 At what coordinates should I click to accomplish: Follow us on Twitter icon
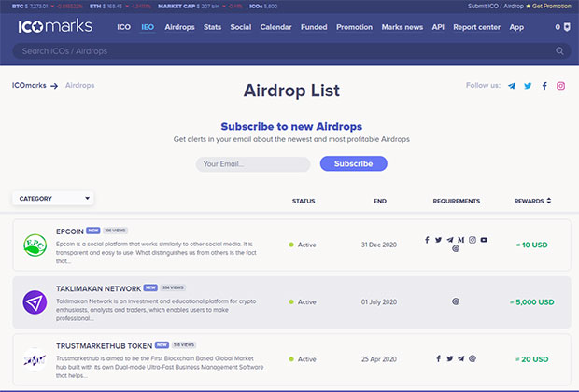click(x=528, y=86)
